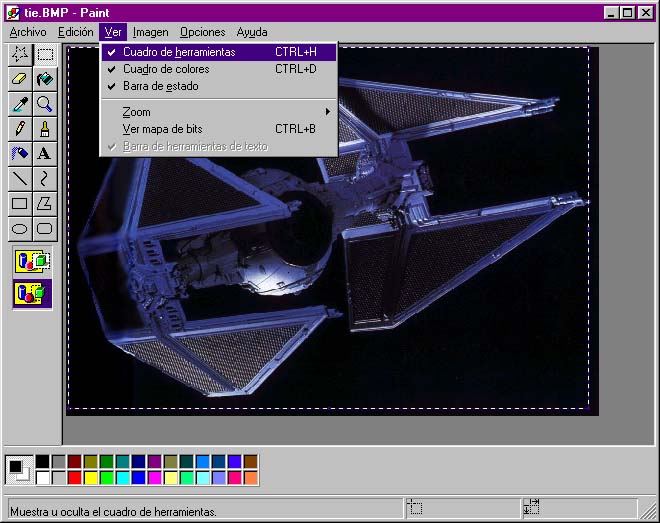Maximize the Paint window
The image size is (660, 523).
[x=627, y=13]
